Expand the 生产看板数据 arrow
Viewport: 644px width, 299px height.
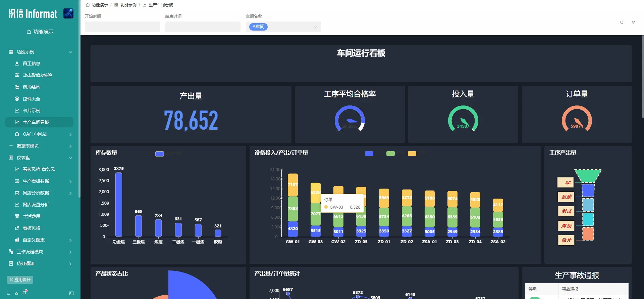point(70,181)
